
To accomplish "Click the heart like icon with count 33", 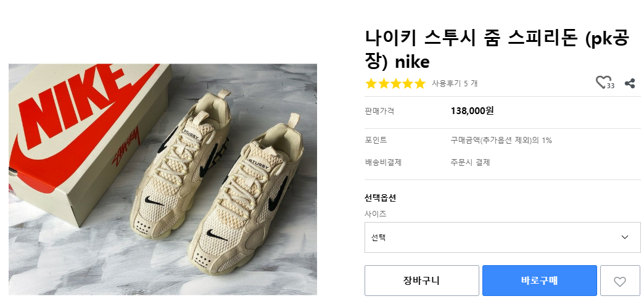I will 603,83.
